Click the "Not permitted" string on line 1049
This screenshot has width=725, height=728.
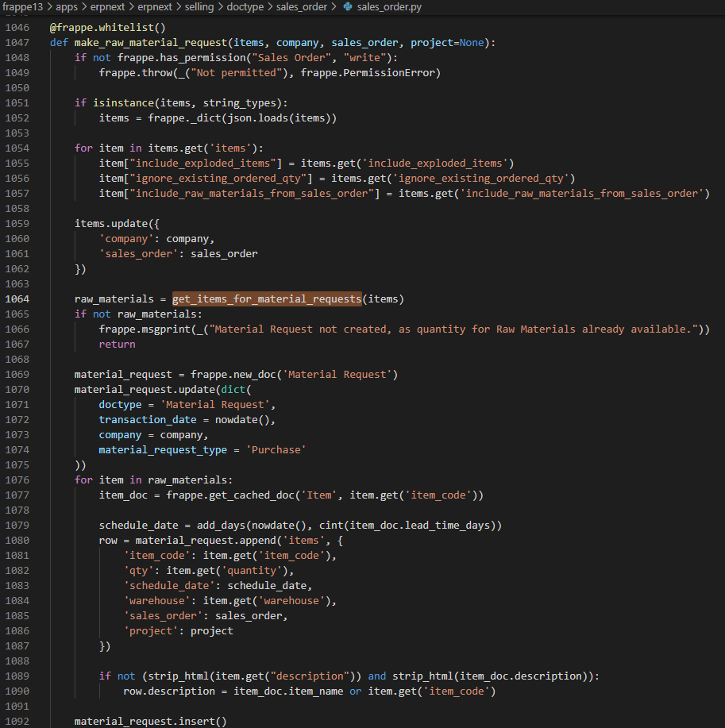point(237,73)
